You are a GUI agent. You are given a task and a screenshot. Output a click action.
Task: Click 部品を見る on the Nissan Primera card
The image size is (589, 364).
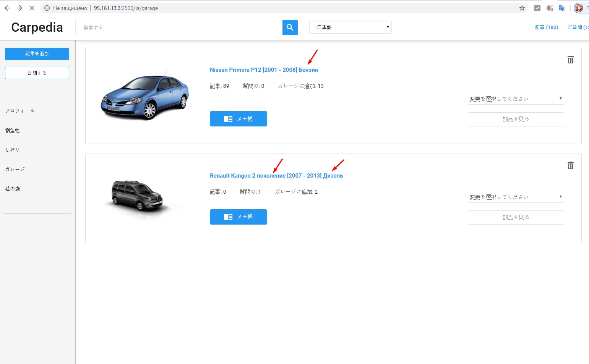tap(516, 119)
